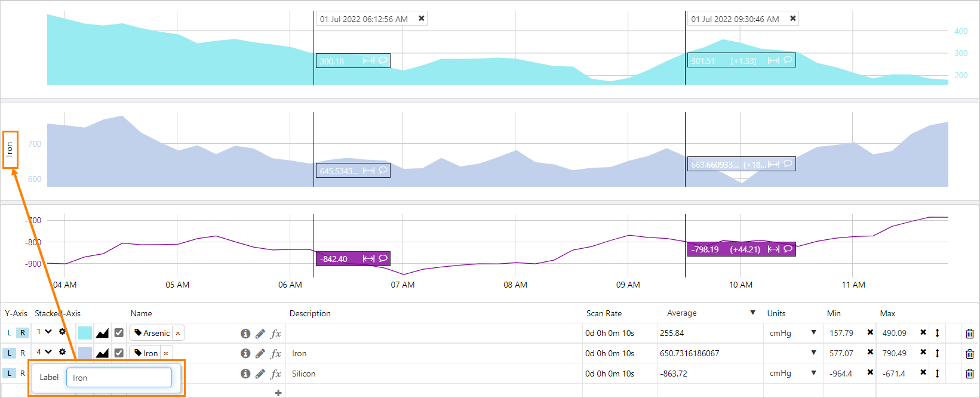Open the Average column dropdown arrow
The height and width of the screenshot is (398, 980).
[x=752, y=313]
